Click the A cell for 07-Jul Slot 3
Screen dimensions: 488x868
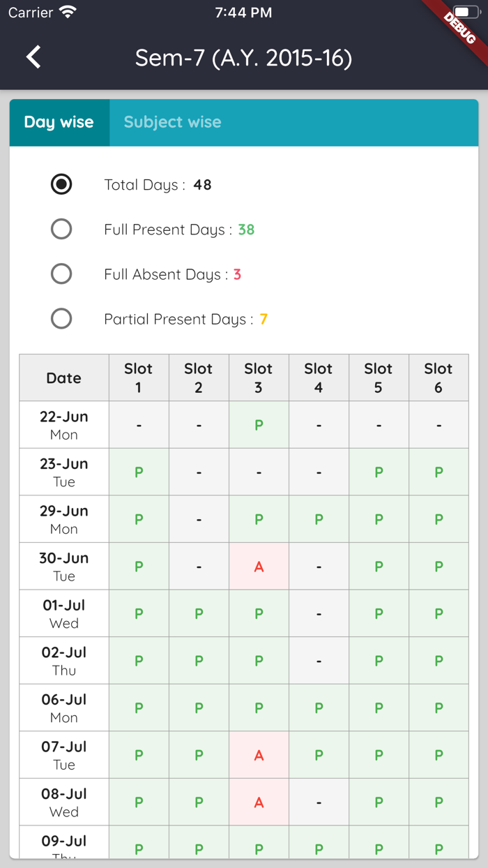258,754
